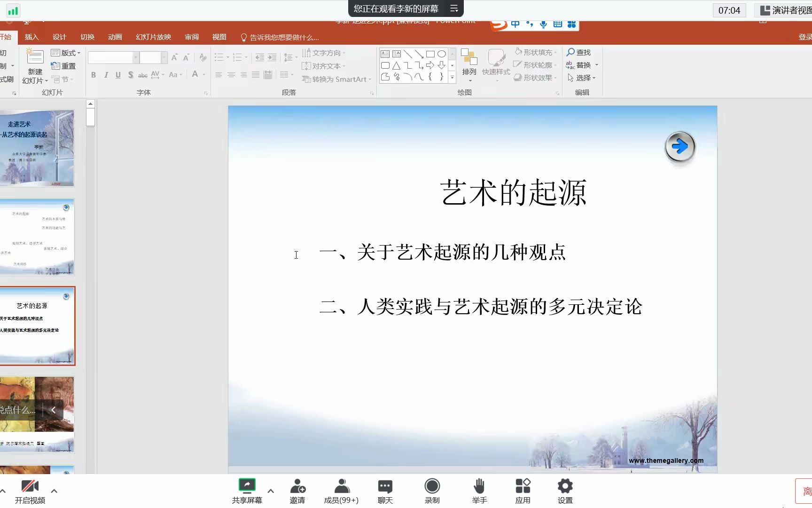Open the Review (审阅) ribbon tab
Viewport: 812px width, 508px height.
pyautogui.click(x=191, y=37)
